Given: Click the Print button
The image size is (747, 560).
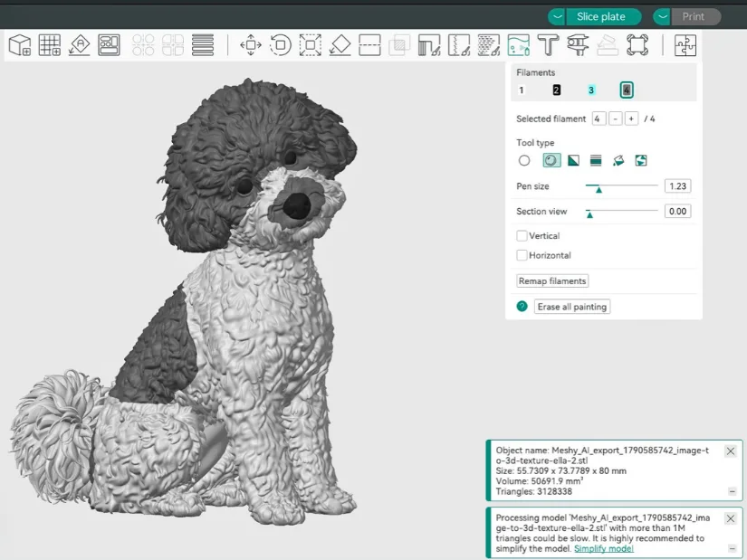Looking at the screenshot, I should pos(695,16).
